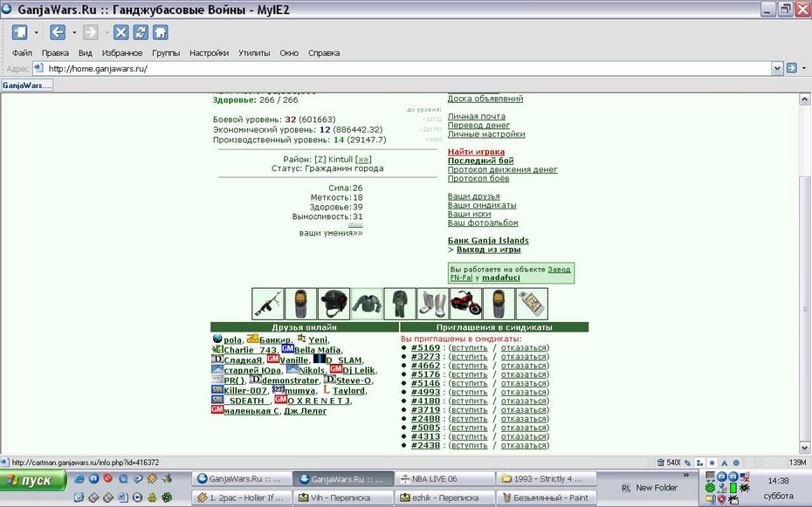Click отказаться for syndicate #4662
The height and width of the screenshot is (507, 812).
pyautogui.click(x=524, y=366)
